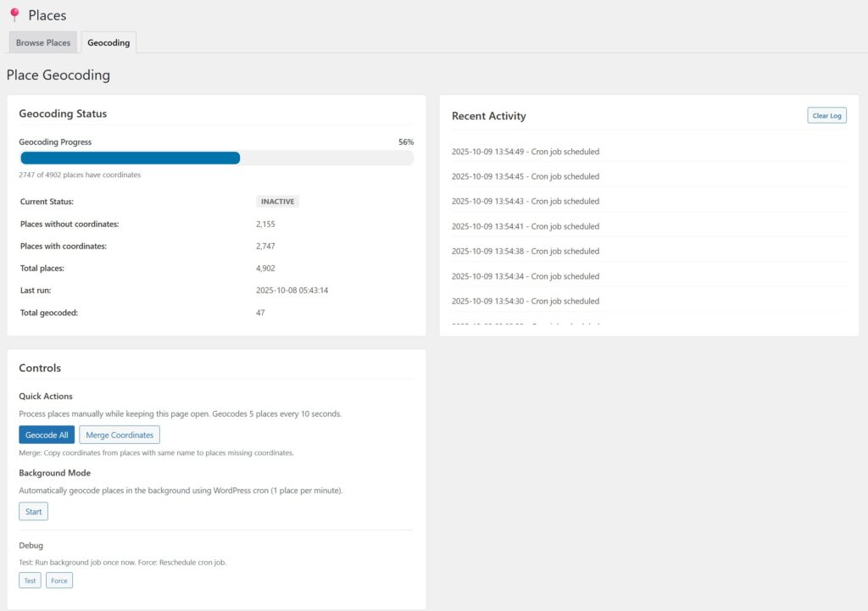
Task: Click the blue geocoding progress bar
Action: click(130, 158)
